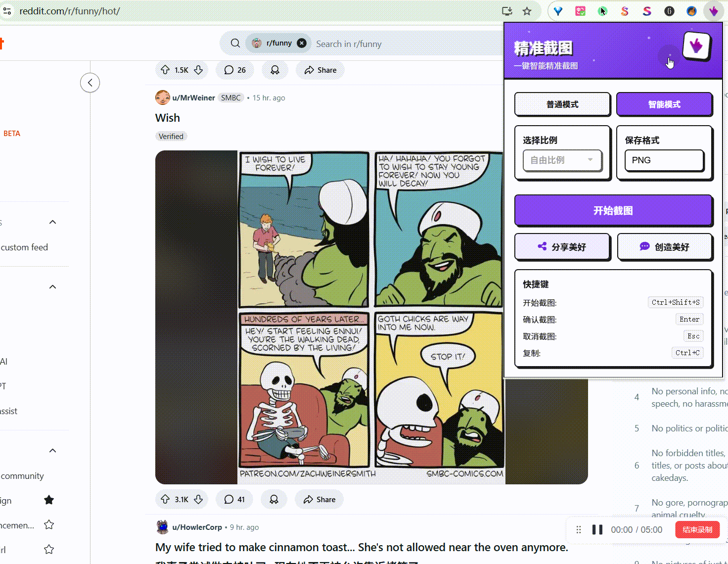Screen dimensions: 728x564
Task: Give an award to the Wish post
Action: tap(274, 499)
